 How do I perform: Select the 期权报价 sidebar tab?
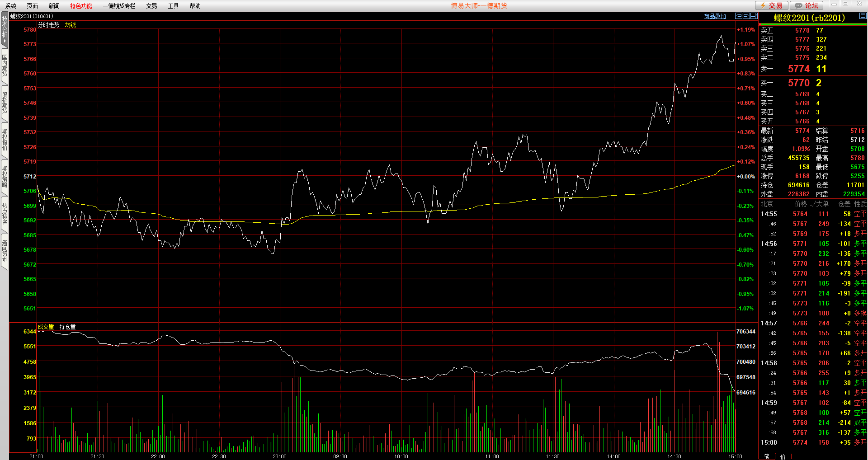(5, 140)
